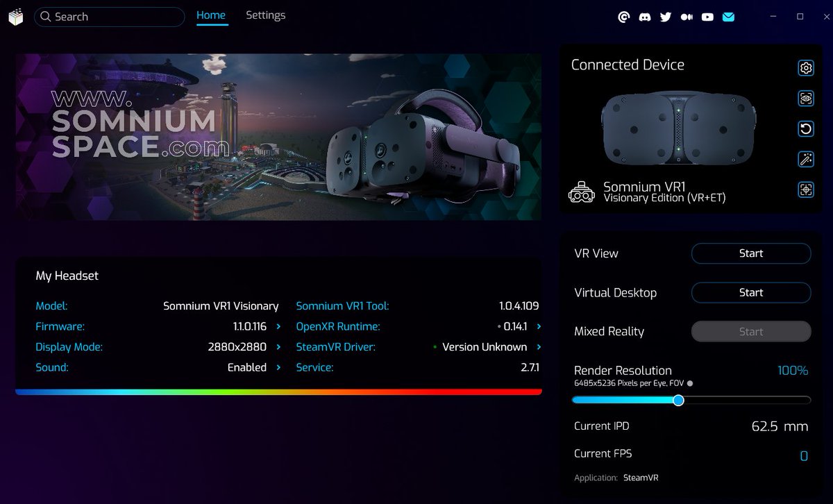Click the SteamVR Driver label
The height and width of the screenshot is (504, 833).
(x=336, y=346)
